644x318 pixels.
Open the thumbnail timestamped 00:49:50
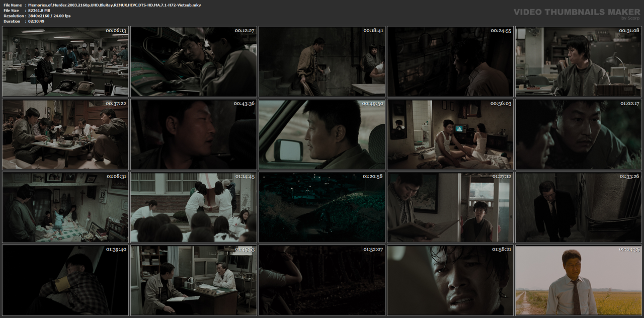322,134
